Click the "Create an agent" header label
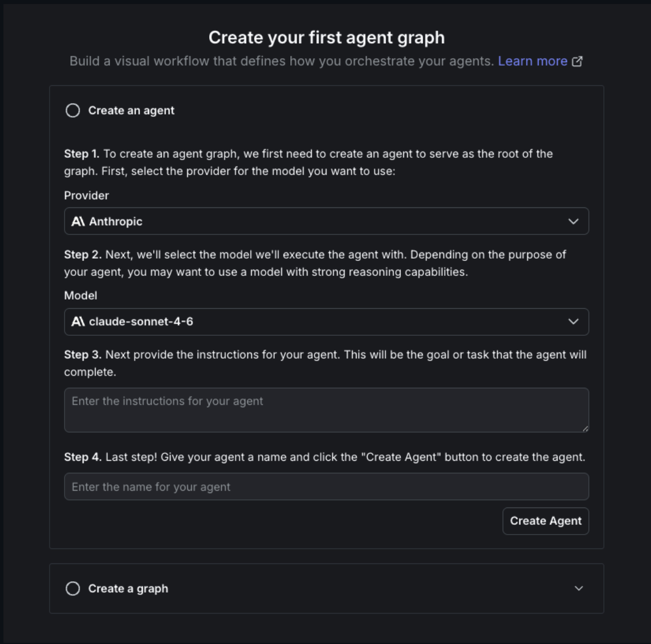Image resolution: width=651 pixels, height=644 pixels. (131, 110)
